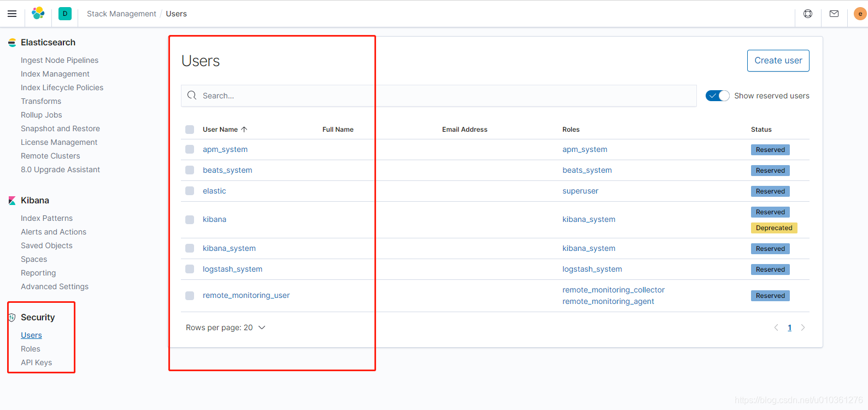
Task: Select Users under Security
Action: [x=31, y=335]
